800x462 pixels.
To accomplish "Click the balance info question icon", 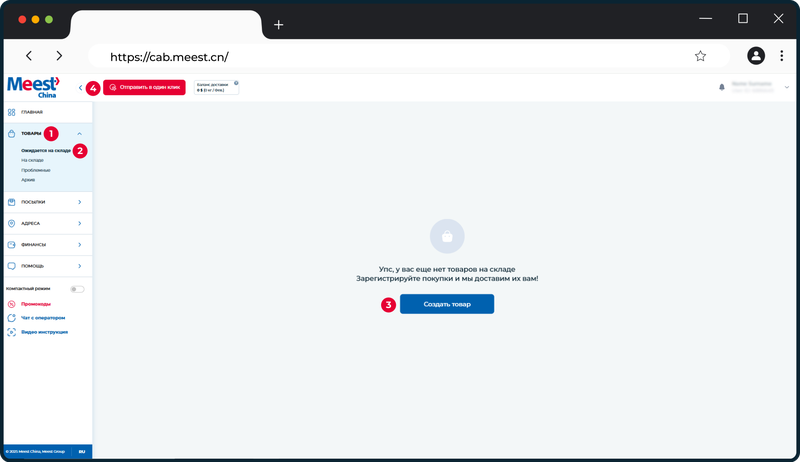I will [x=236, y=83].
